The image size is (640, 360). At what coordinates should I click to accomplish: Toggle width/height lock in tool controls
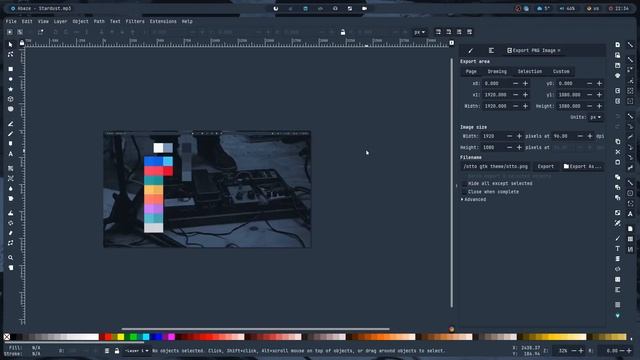tap(343, 32)
